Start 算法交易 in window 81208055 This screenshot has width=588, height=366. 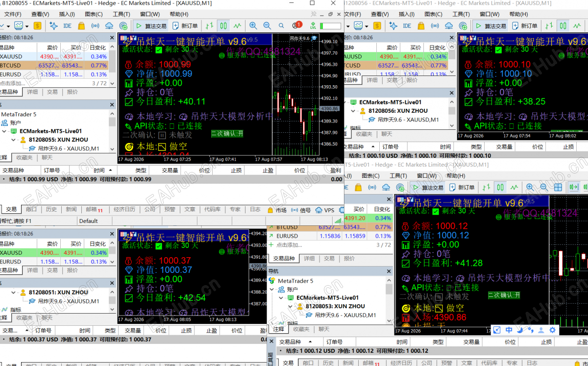tap(151, 25)
